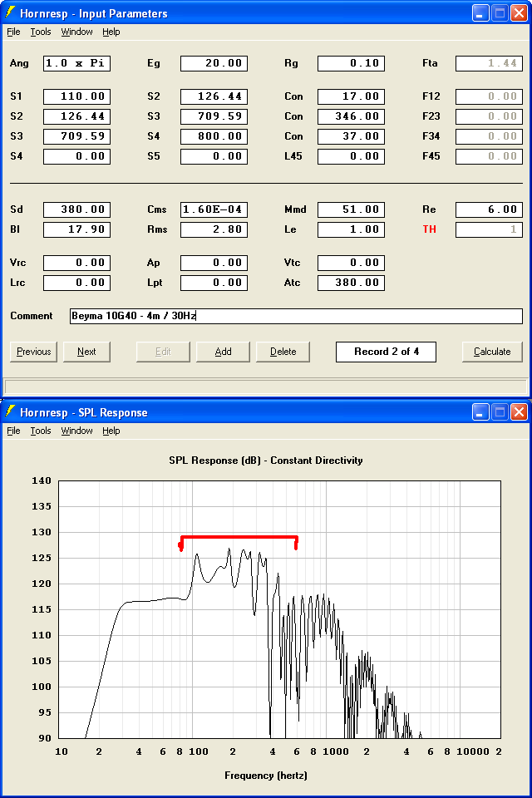Close the Input Parameters window

click(519, 13)
